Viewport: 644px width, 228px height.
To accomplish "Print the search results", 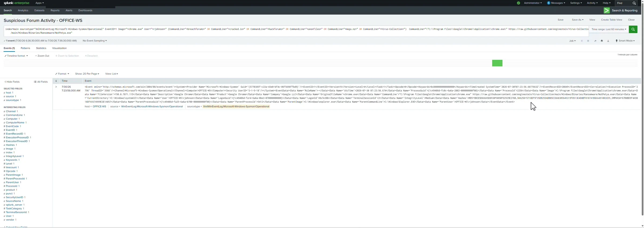I will 602,41.
